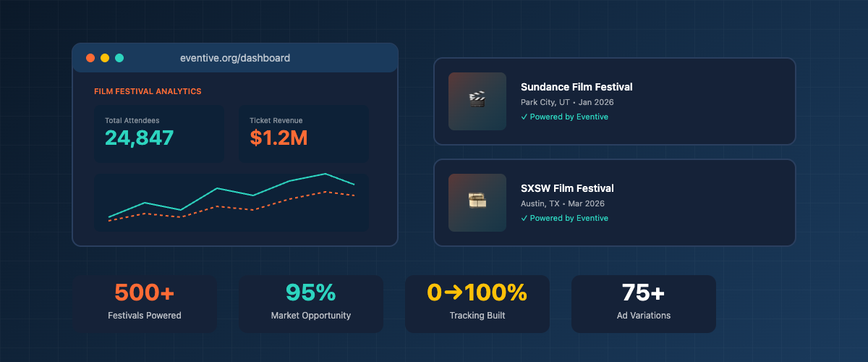The image size is (868, 362).
Task: Click the checkmark under Sundance Film Festival
Action: point(524,117)
